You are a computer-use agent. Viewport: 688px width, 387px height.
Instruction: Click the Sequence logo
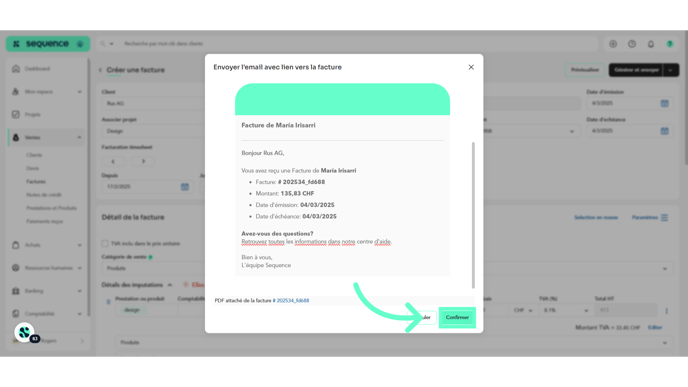(x=47, y=44)
